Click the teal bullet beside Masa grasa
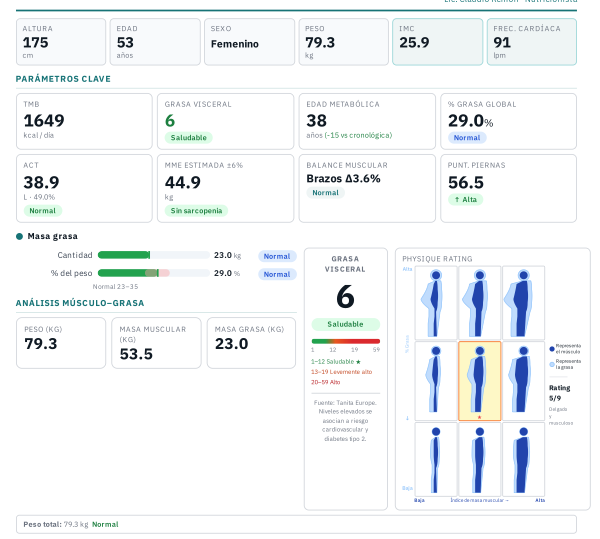600x539 pixels. pyautogui.click(x=20, y=236)
